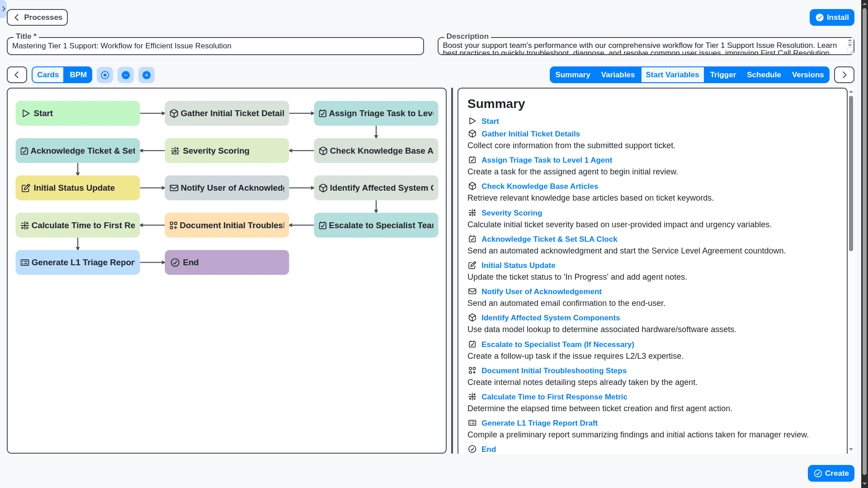Open the Schedule tab

764,75
